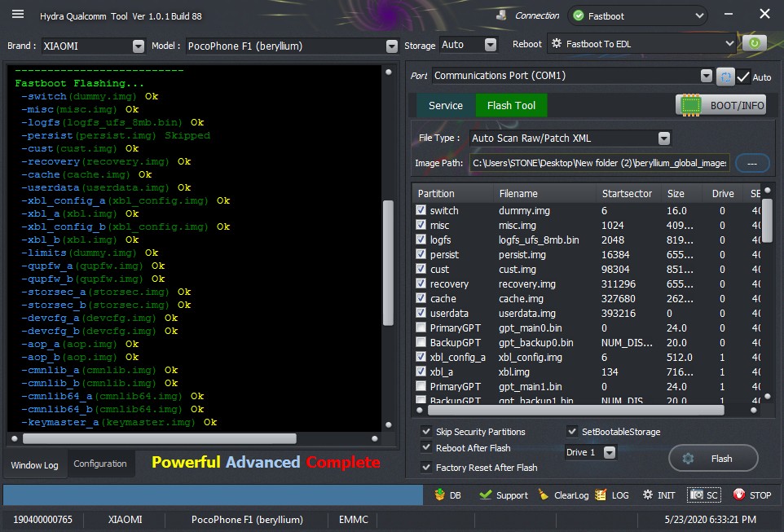
Task: Open the Drive 1 dropdown
Action: (610, 452)
